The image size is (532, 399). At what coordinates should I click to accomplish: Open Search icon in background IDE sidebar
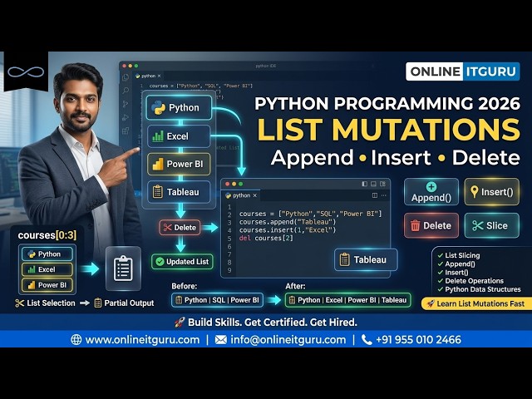(x=126, y=91)
